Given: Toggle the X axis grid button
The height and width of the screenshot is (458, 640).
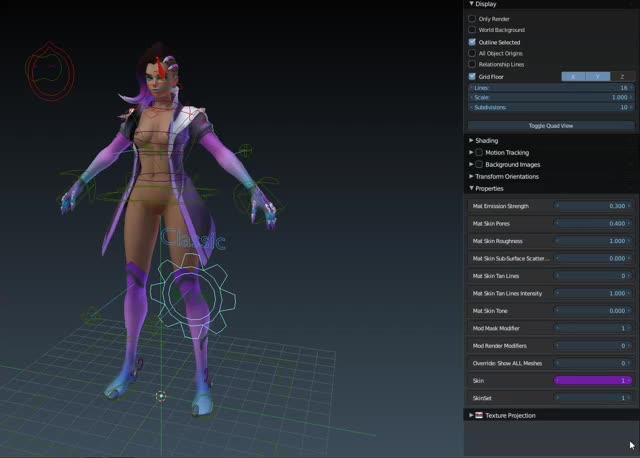Looking at the screenshot, I should pyautogui.click(x=573, y=76).
